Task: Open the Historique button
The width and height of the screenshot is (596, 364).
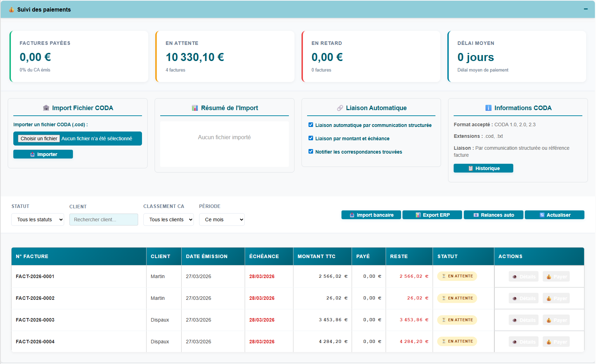Action: point(483,168)
